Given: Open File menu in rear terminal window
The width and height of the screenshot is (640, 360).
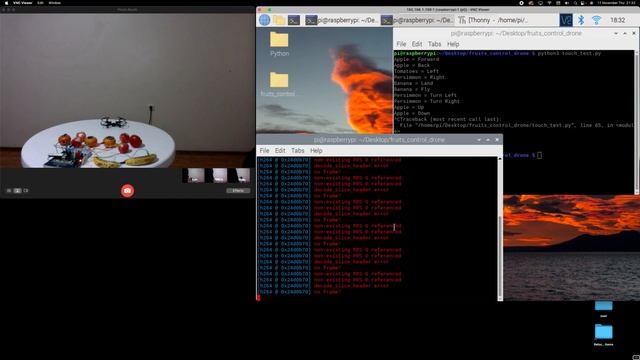Looking at the screenshot, I should click(401, 44).
